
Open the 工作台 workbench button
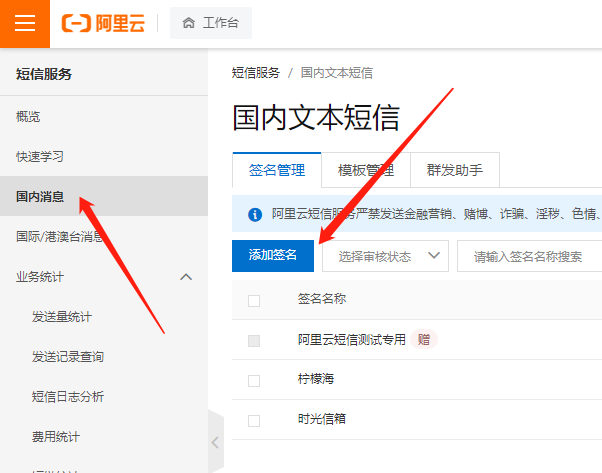[211, 23]
